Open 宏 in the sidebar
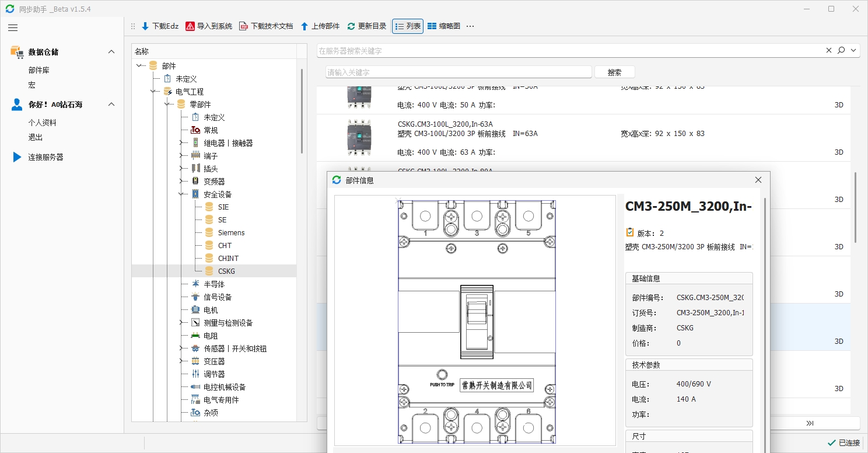Viewport: 868px width, 453px height. pyautogui.click(x=32, y=85)
